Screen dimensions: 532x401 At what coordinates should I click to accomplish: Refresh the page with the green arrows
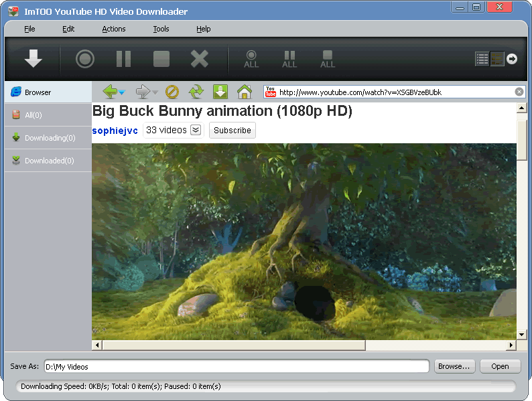pos(196,92)
